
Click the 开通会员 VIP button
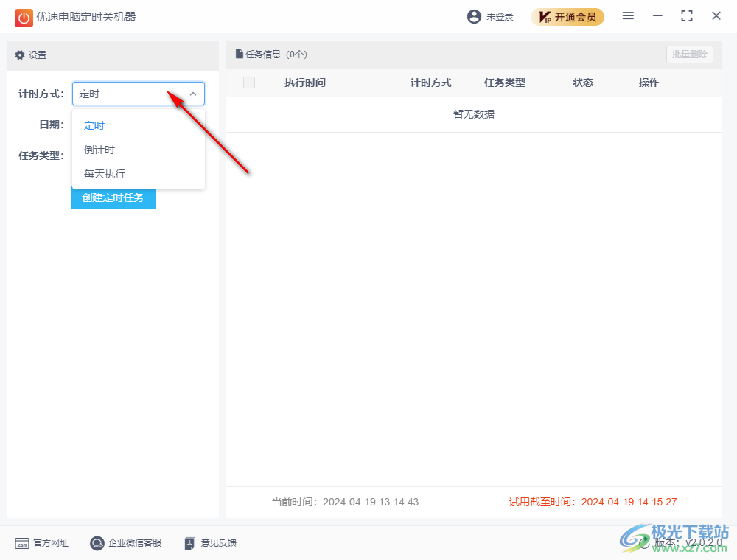(567, 16)
